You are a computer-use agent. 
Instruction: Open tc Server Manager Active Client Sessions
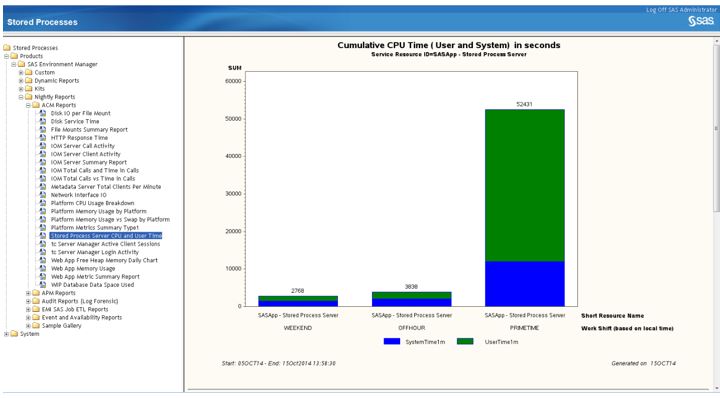(x=105, y=244)
